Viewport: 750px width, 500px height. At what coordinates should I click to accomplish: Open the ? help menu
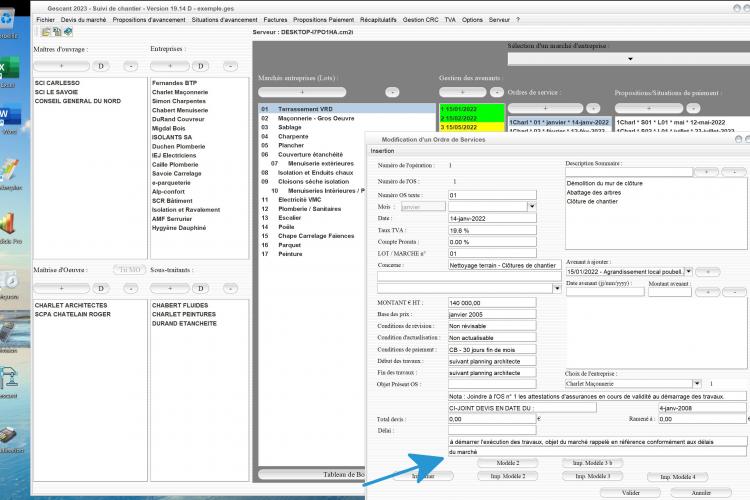pos(518,20)
